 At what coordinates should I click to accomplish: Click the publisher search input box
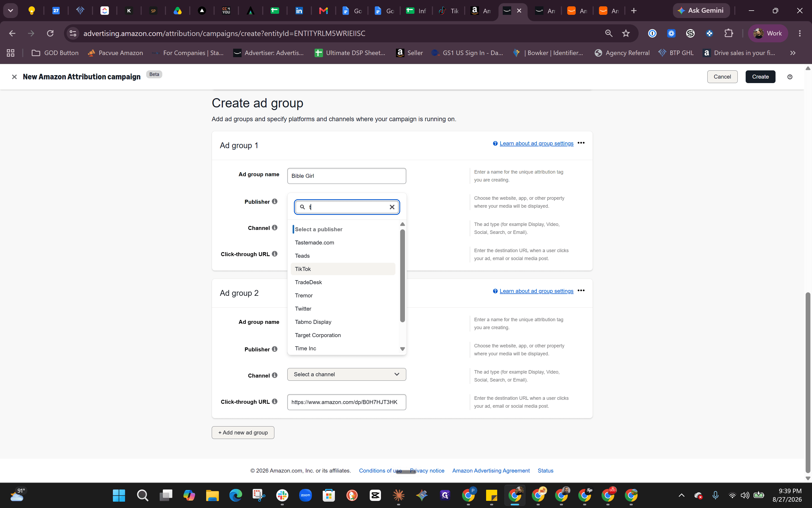coord(347,207)
